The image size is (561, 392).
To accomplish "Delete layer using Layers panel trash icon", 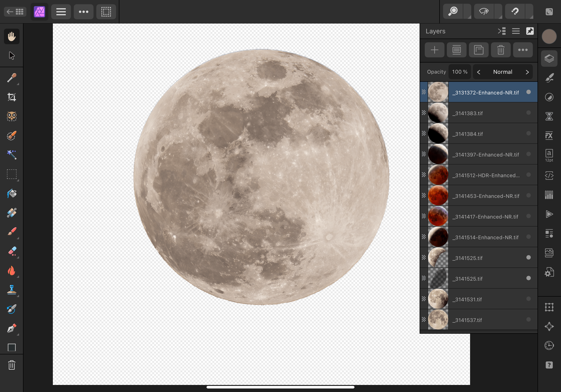I will (x=500, y=50).
